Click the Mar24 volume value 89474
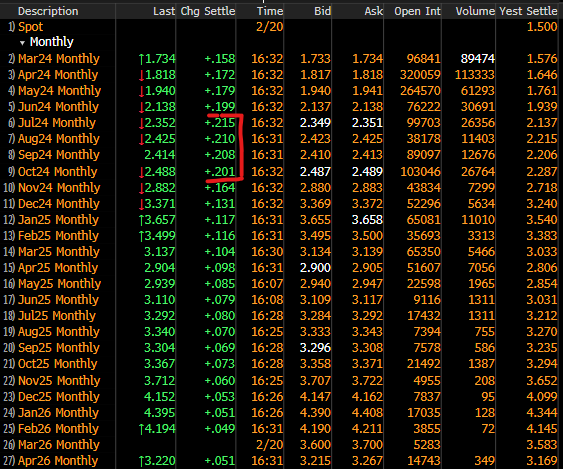563x469 pixels. pyautogui.click(x=478, y=59)
